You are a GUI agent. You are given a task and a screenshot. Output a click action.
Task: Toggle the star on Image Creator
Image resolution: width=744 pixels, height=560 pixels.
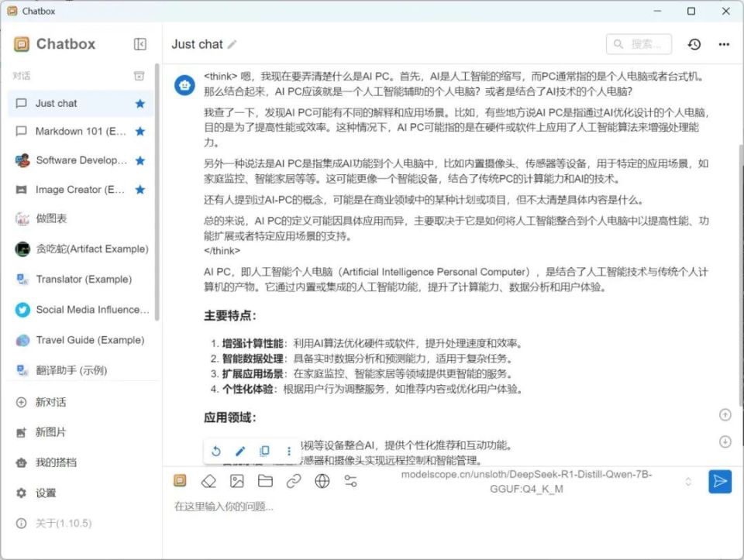140,190
